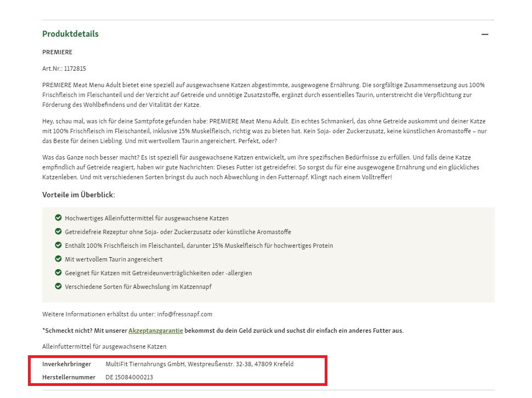
Task: Click checkmark icon beside Mit wertvollem Taurin
Action: [x=58, y=259]
